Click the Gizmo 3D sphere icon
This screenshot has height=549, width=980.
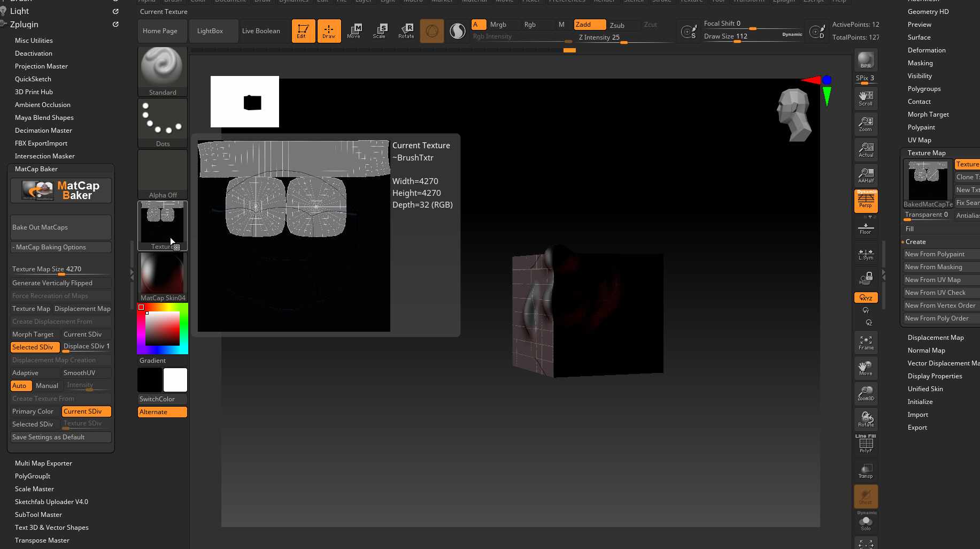pos(432,31)
